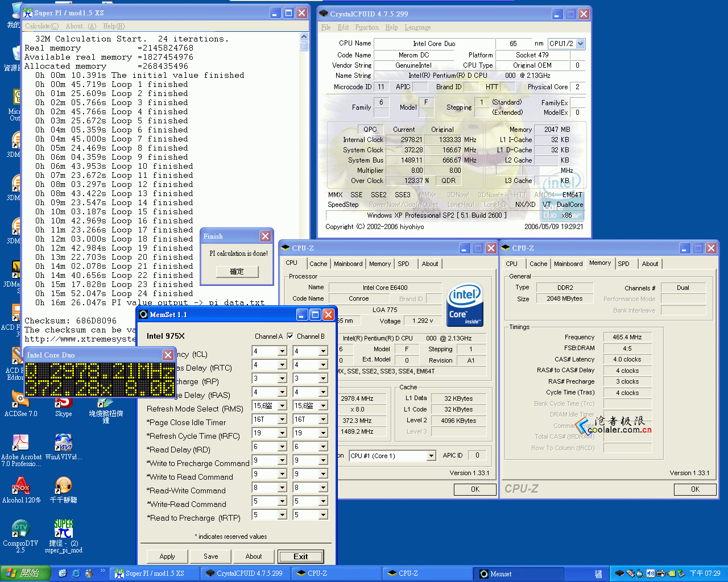Viewport: 728px width, 582px height.
Task: Click MemSet 1.1 title bar icon
Action: [143, 314]
